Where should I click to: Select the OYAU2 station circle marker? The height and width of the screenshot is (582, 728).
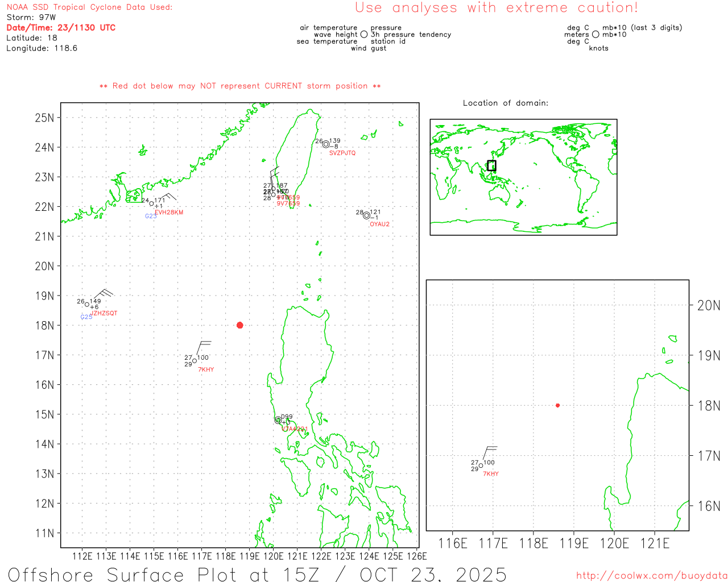click(366, 215)
